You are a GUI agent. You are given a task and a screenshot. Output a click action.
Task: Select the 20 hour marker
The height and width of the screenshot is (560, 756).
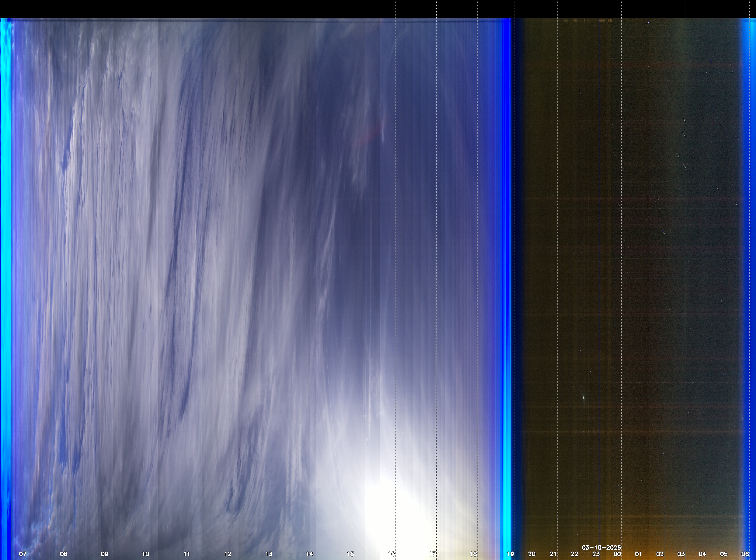(x=532, y=554)
